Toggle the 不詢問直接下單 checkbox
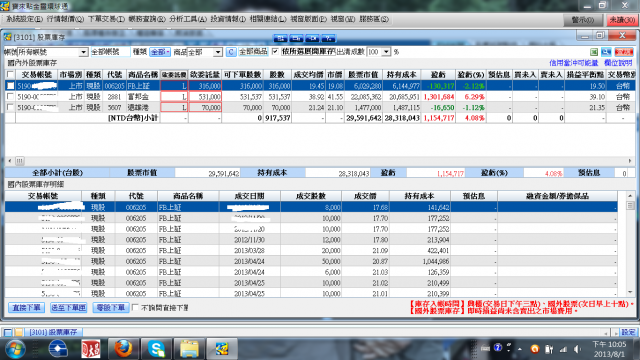This screenshot has width=640, height=360. (x=136, y=307)
